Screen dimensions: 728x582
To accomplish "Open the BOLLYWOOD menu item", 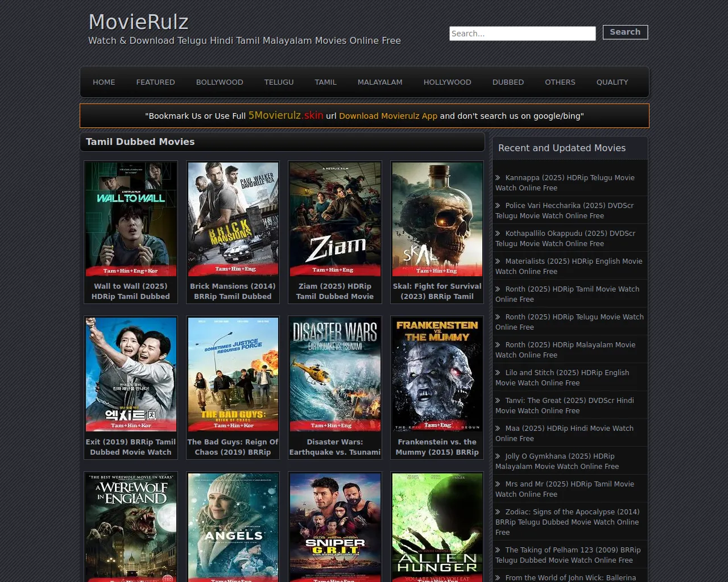I will pyautogui.click(x=220, y=82).
